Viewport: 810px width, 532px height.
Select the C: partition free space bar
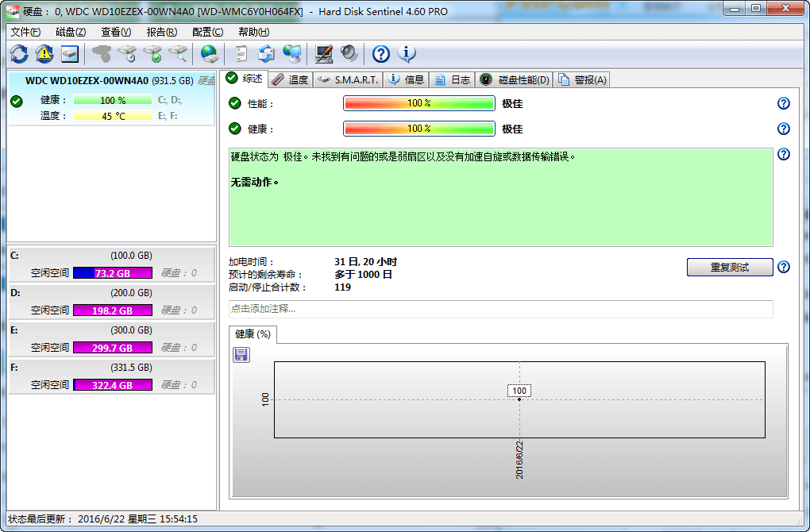point(112,273)
